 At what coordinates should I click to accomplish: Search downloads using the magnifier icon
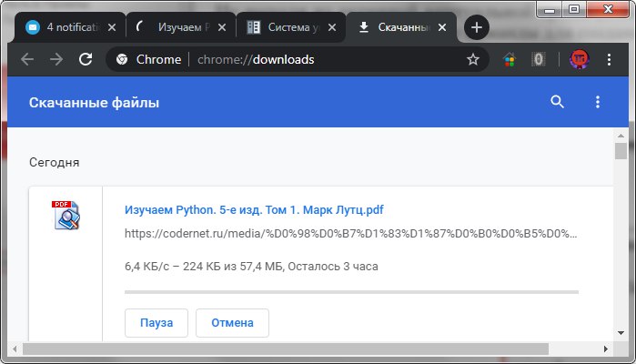tap(558, 102)
